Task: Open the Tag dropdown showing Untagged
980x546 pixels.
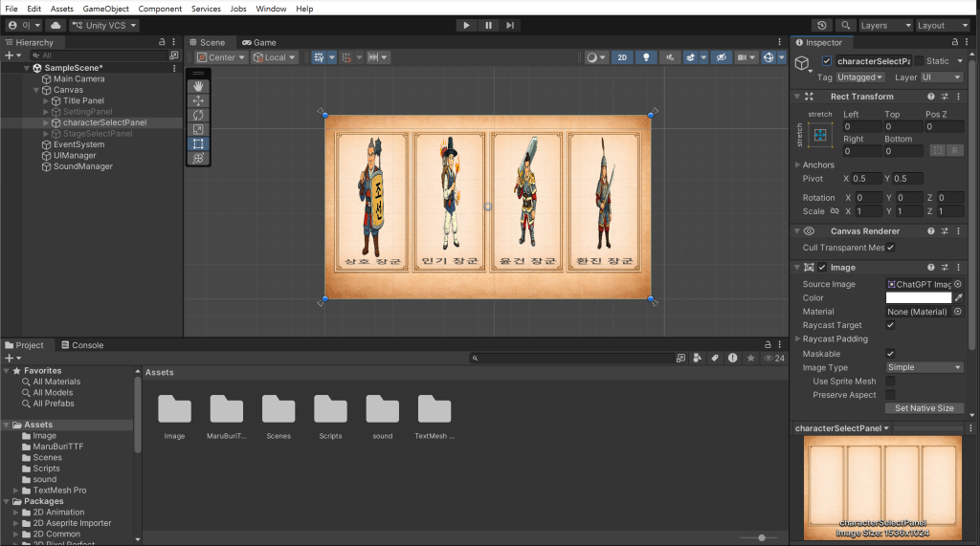Action: pyautogui.click(x=861, y=77)
